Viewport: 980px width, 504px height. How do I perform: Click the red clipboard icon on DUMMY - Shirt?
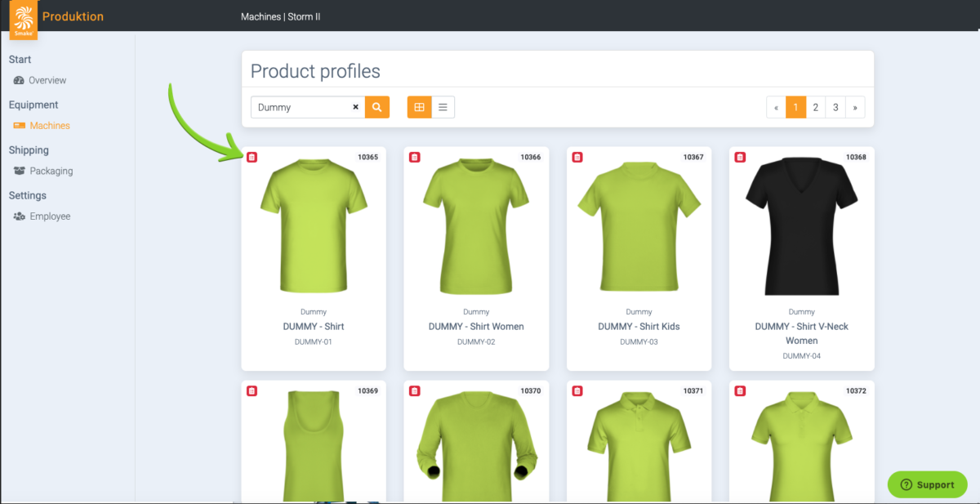251,156
